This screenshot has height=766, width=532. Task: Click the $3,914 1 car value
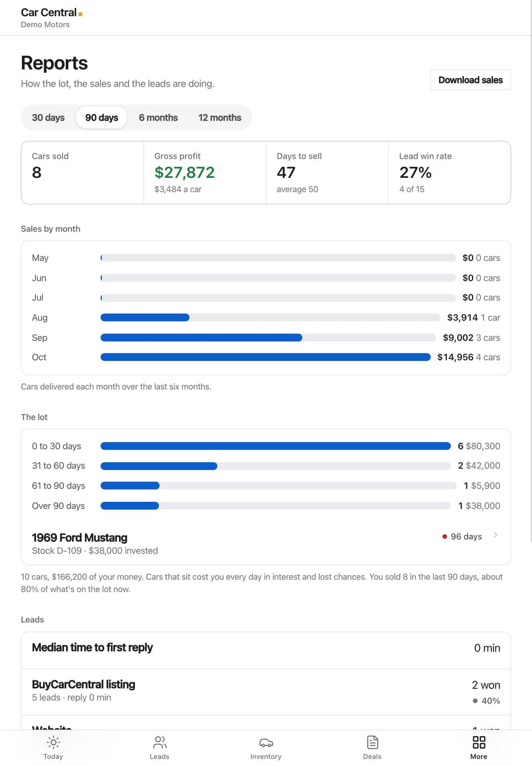473,317
